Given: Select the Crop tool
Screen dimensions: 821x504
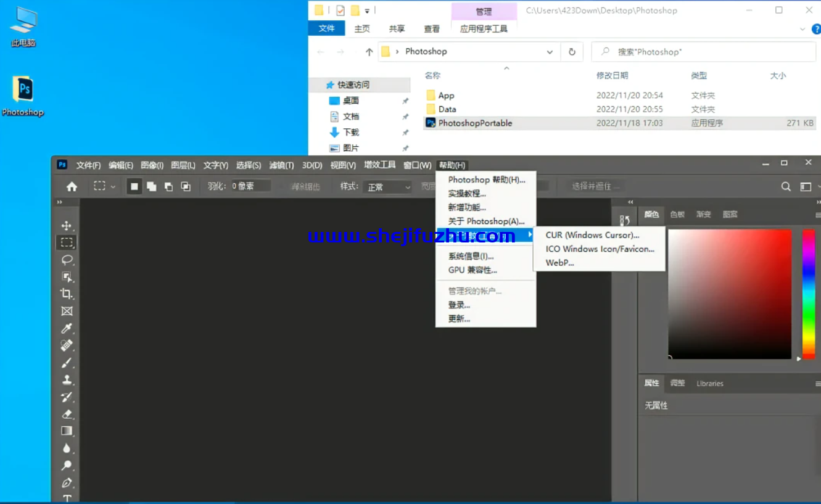Looking at the screenshot, I should [x=67, y=294].
